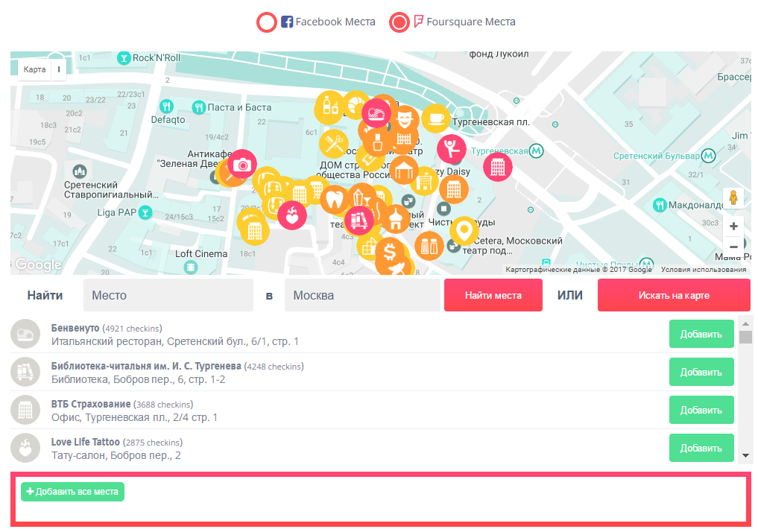758x532 pixels.
Task: Click the Benvenuto restaurant list thumbnail
Action: (x=25, y=334)
